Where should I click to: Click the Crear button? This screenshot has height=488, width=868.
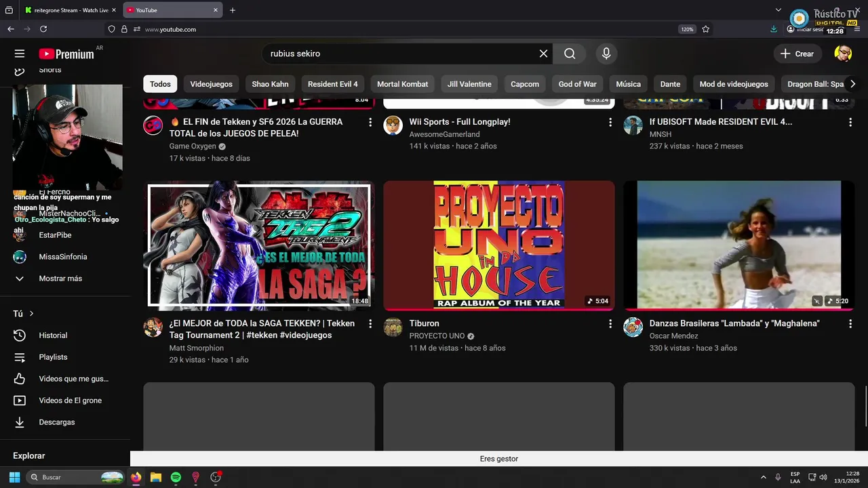(x=797, y=54)
